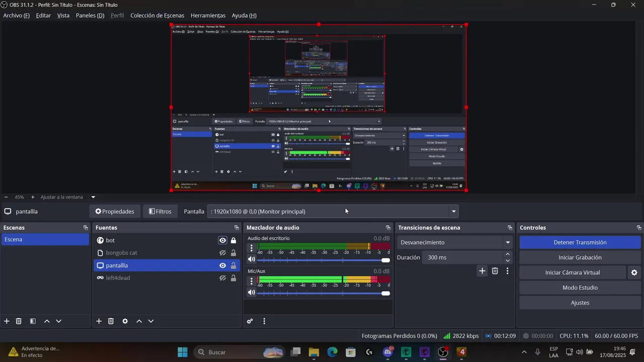Open Propiedades for selected source
This screenshot has width=644, height=362.
[x=115, y=212]
